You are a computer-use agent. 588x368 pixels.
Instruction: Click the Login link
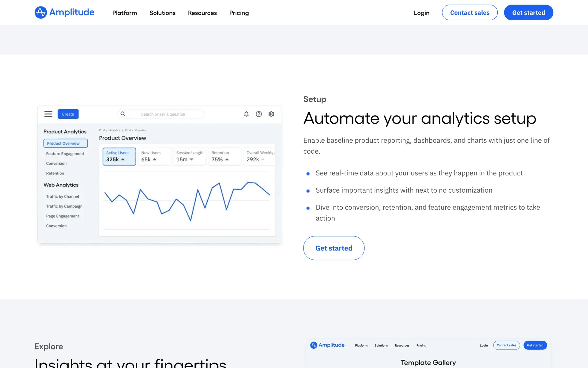tap(421, 13)
